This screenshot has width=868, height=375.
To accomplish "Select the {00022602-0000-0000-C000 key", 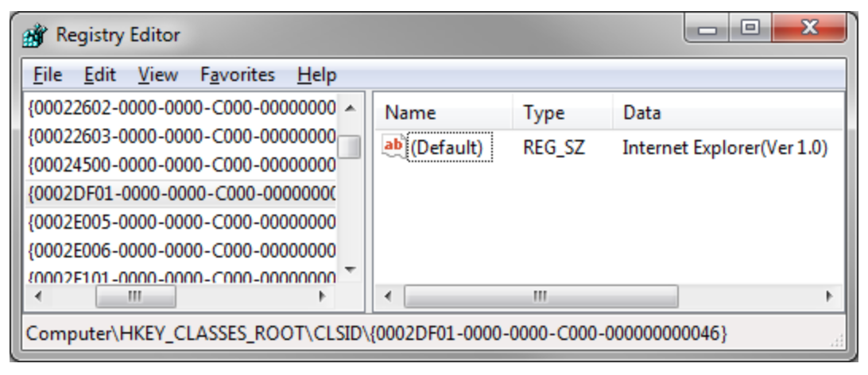I will [181, 107].
